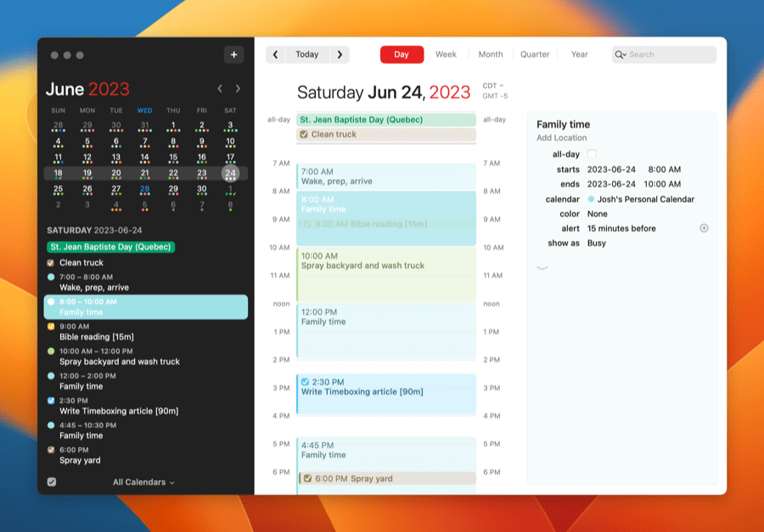The image size is (764, 532).
Task: Show previous month in mini calendar
Action: [x=220, y=88]
